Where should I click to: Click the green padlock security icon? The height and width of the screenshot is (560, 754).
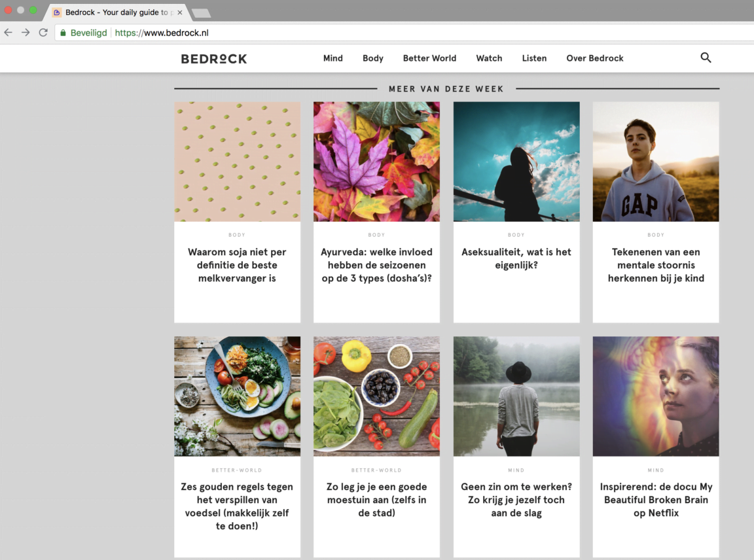(x=63, y=33)
